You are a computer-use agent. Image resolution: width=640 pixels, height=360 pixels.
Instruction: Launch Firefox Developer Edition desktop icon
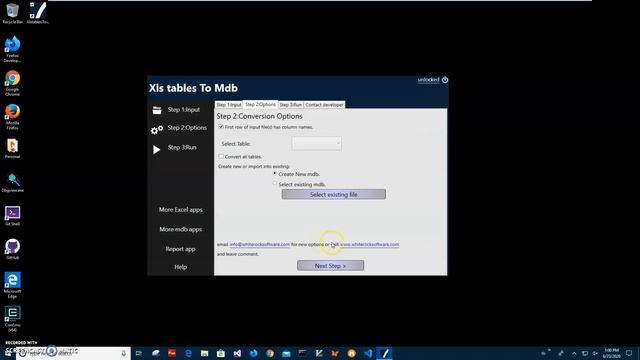coord(12,49)
